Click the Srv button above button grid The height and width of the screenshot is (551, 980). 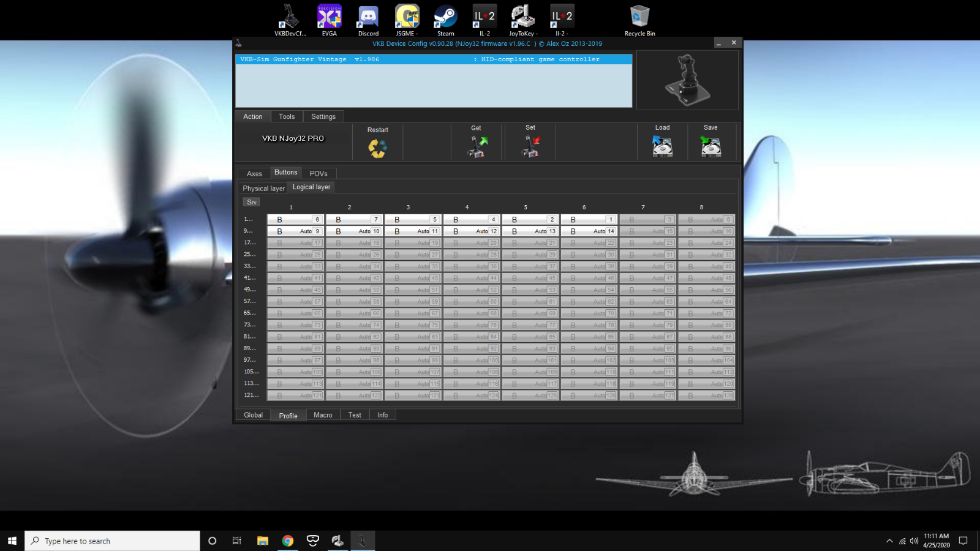coord(251,202)
